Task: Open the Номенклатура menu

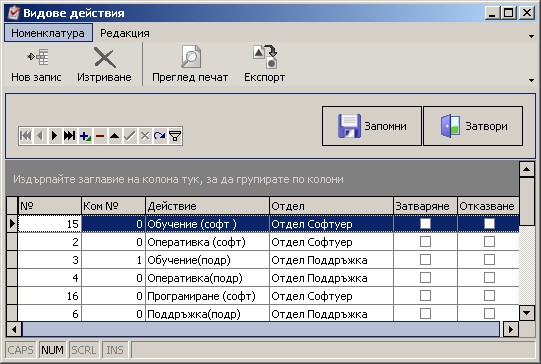Action: pyautogui.click(x=48, y=33)
